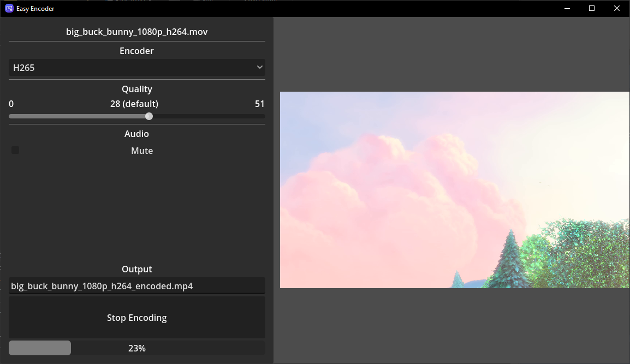Click the encoder dropdown chevron arrow
This screenshot has height=364, width=630.
click(x=259, y=67)
